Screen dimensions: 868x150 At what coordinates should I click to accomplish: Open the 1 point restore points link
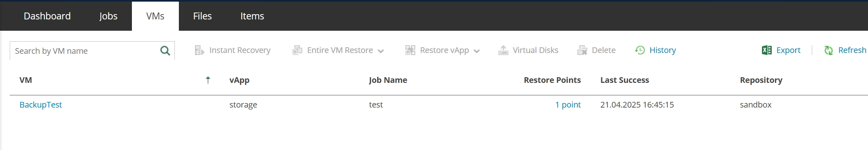568,105
